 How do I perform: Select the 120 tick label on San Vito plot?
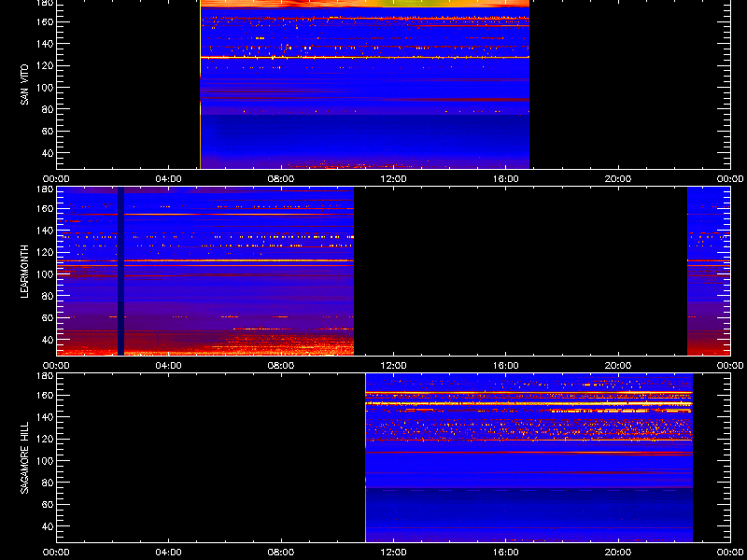46,65
